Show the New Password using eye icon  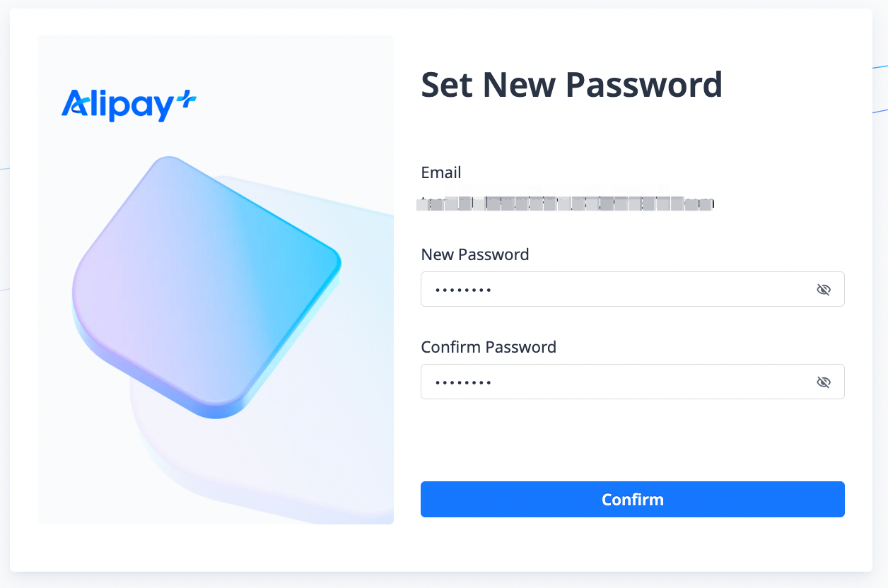(x=823, y=290)
